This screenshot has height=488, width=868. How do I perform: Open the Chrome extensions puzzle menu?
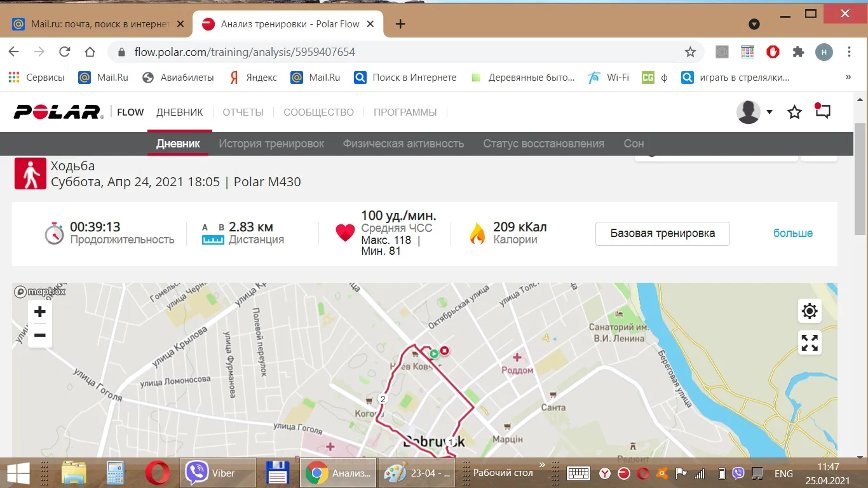798,52
